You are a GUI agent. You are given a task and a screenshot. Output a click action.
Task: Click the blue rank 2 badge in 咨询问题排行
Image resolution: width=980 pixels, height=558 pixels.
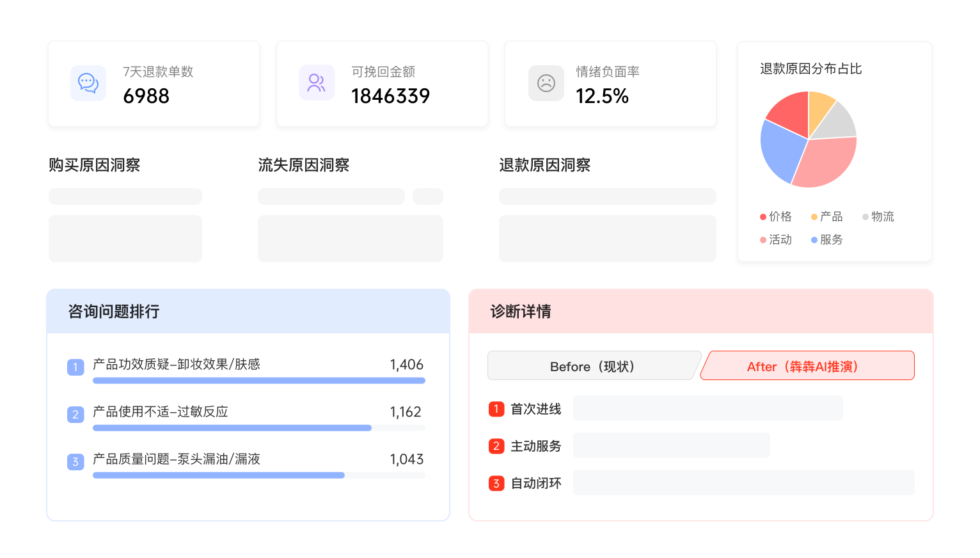(75, 415)
